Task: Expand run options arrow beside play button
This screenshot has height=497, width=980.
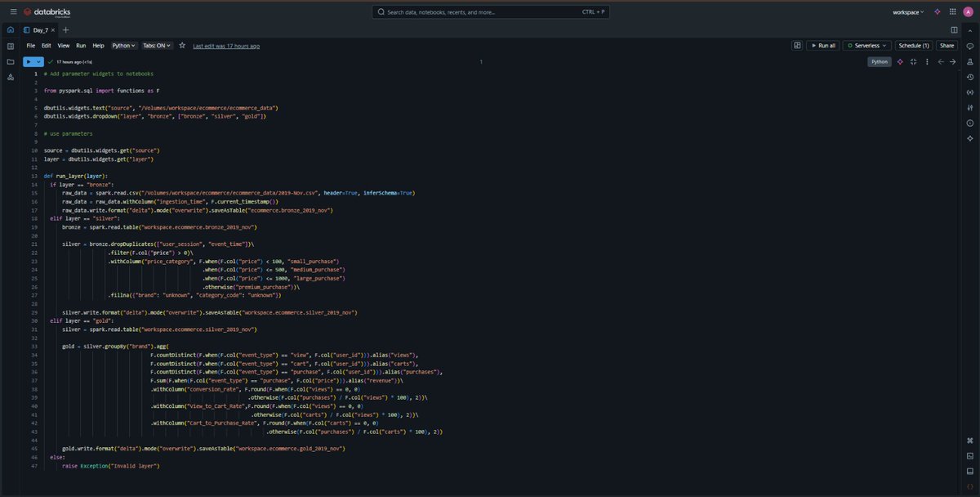Action: [x=38, y=61]
